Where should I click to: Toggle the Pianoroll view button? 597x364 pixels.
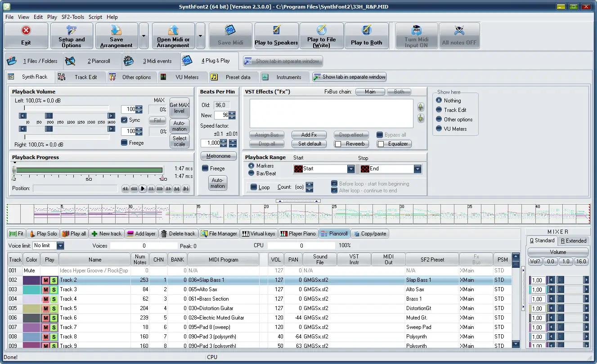click(x=334, y=234)
